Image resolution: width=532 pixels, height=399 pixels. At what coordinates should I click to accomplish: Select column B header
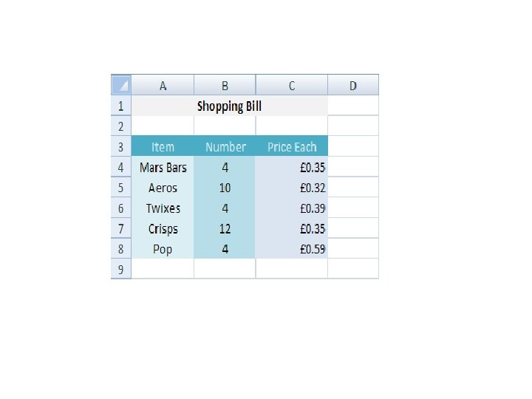click(225, 85)
